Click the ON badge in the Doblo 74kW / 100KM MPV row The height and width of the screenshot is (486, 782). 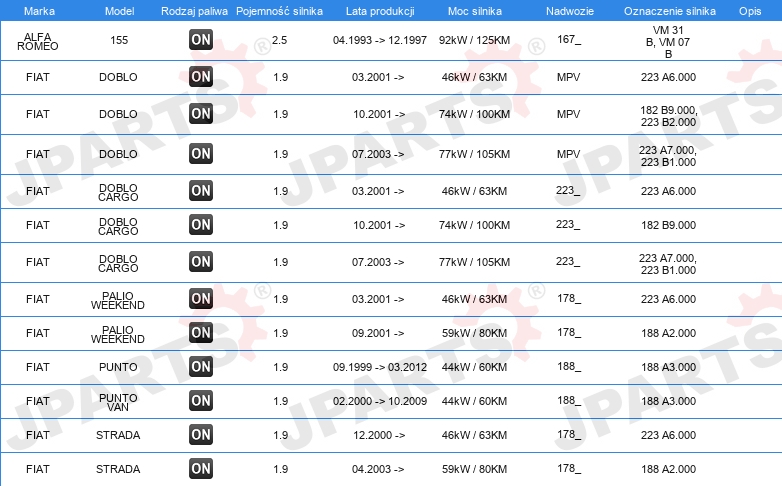pos(201,114)
